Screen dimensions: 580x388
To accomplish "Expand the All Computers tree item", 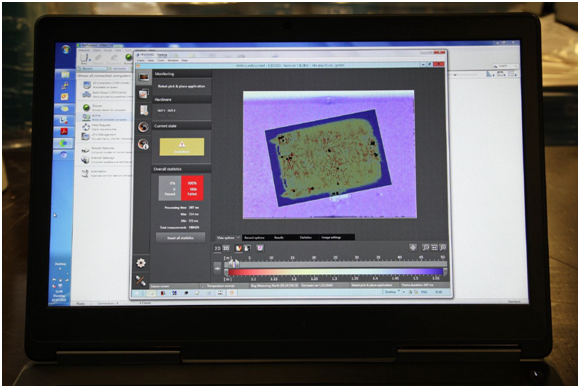I will point(106,85).
